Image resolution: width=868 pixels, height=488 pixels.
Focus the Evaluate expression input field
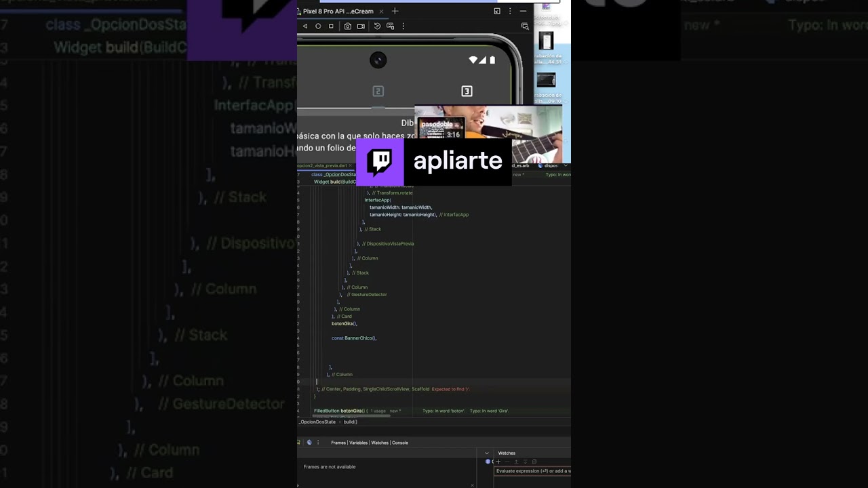coord(532,471)
